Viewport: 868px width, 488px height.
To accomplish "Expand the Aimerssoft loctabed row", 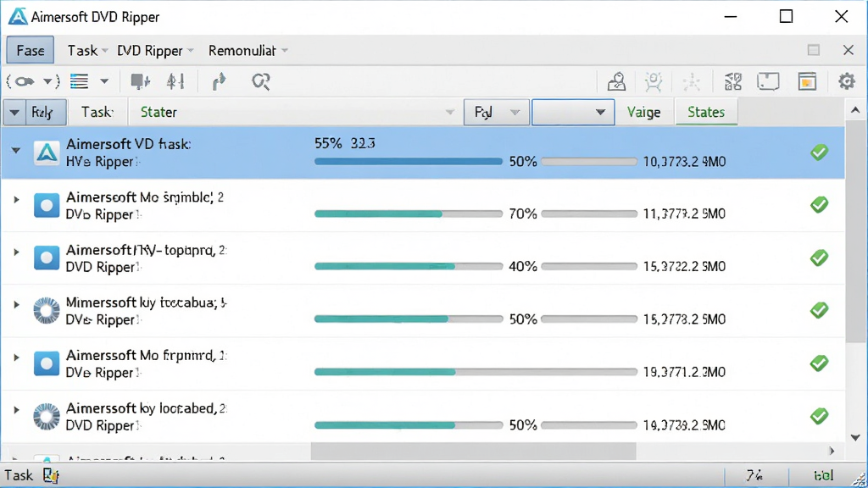I will point(16,410).
